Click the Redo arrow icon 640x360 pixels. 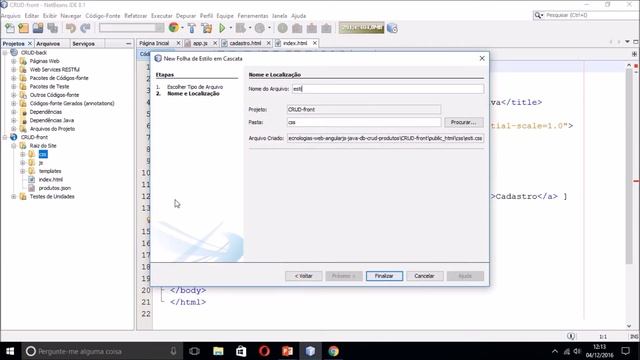[85, 28]
